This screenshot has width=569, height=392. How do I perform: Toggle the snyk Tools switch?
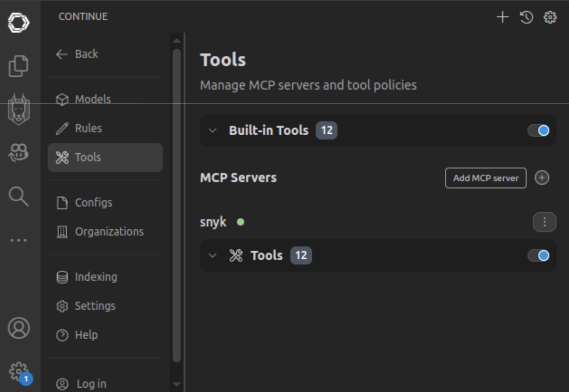(539, 256)
